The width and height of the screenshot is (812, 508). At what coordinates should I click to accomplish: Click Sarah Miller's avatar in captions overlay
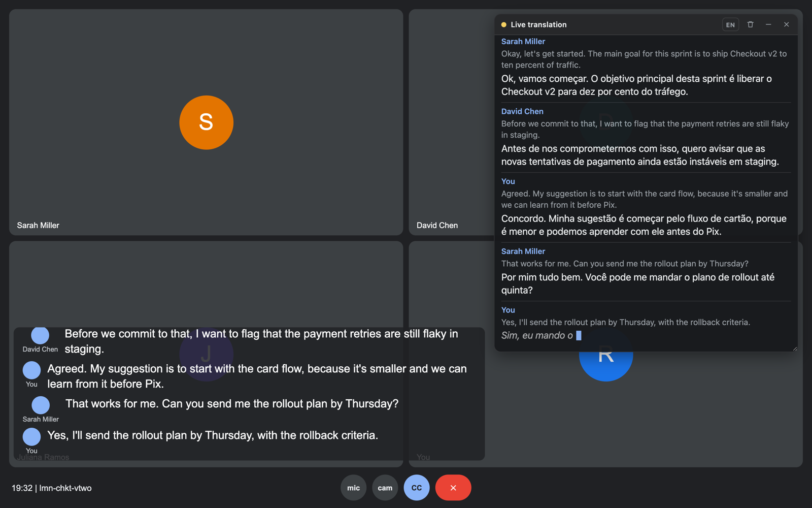41,405
